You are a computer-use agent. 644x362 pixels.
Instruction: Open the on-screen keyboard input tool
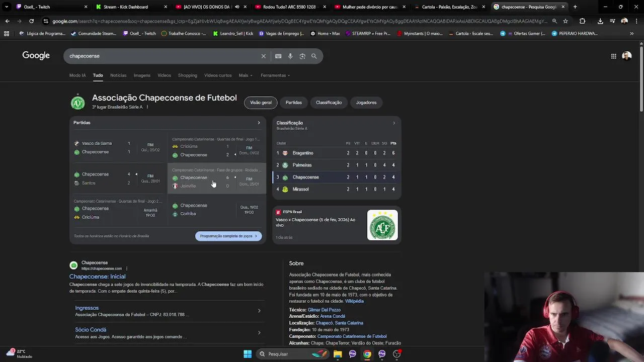pos(278,56)
